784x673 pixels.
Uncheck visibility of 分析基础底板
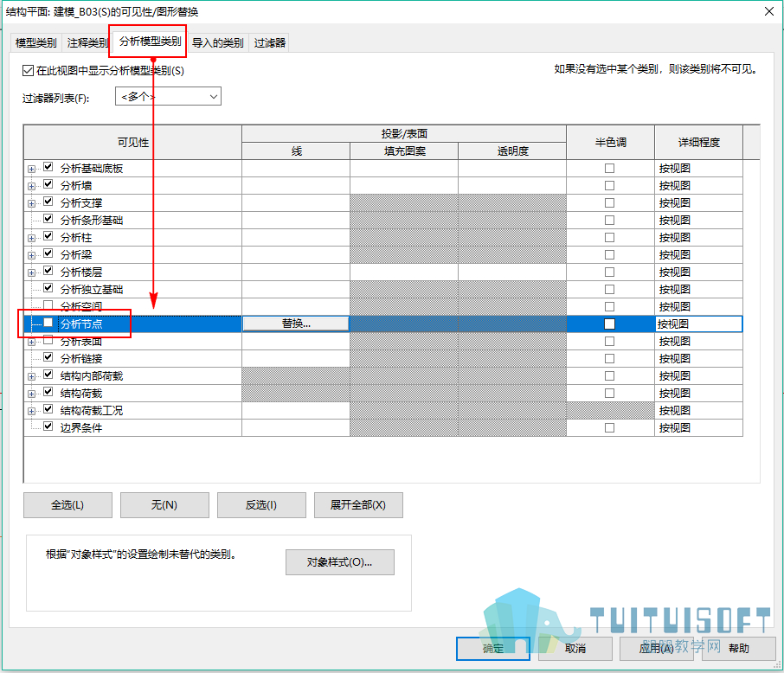[48, 167]
